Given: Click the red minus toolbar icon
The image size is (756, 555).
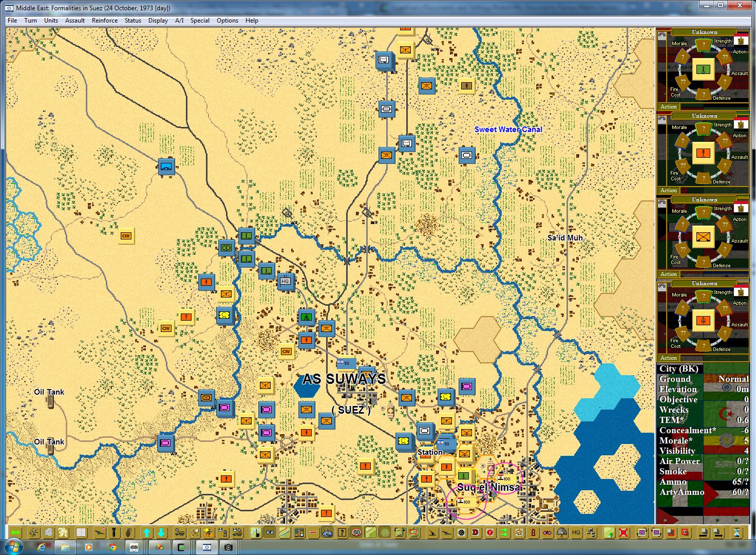Looking at the screenshot, I should click(x=313, y=532).
